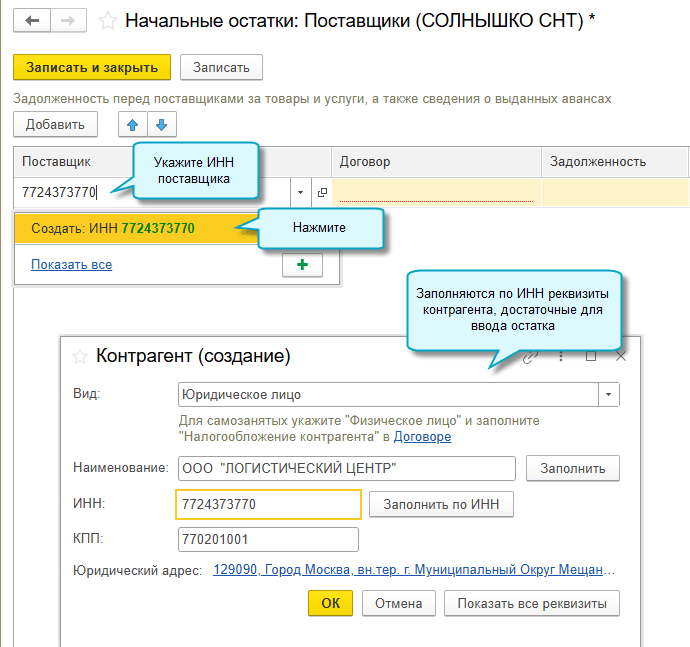690x647 pixels.
Task: Click the Задолженность column header
Action: [614, 162]
